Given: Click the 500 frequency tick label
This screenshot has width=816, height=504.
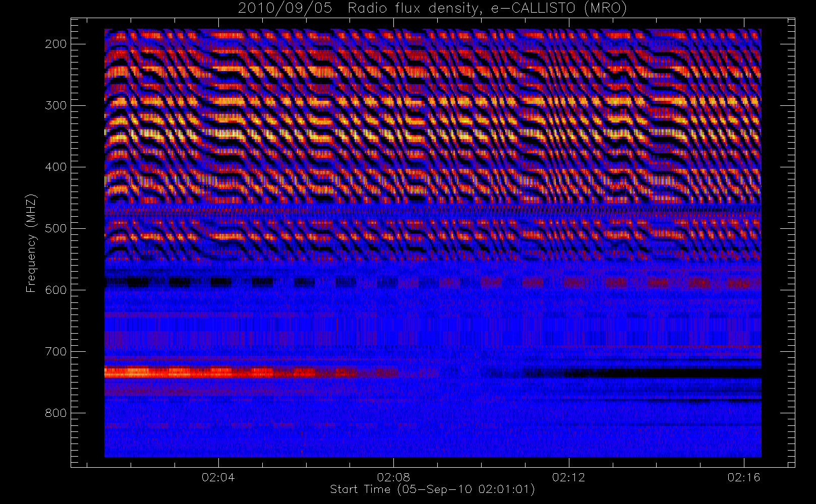Looking at the screenshot, I should pyautogui.click(x=55, y=228).
